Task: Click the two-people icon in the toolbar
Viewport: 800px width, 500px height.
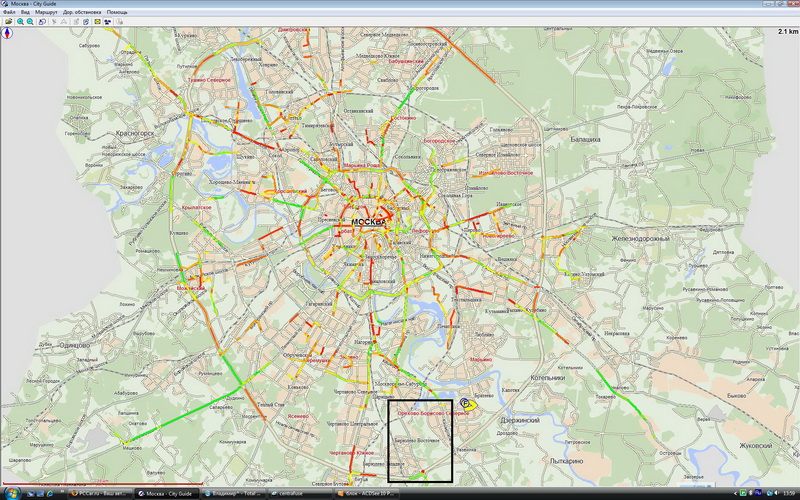Action: (x=108, y=20)
